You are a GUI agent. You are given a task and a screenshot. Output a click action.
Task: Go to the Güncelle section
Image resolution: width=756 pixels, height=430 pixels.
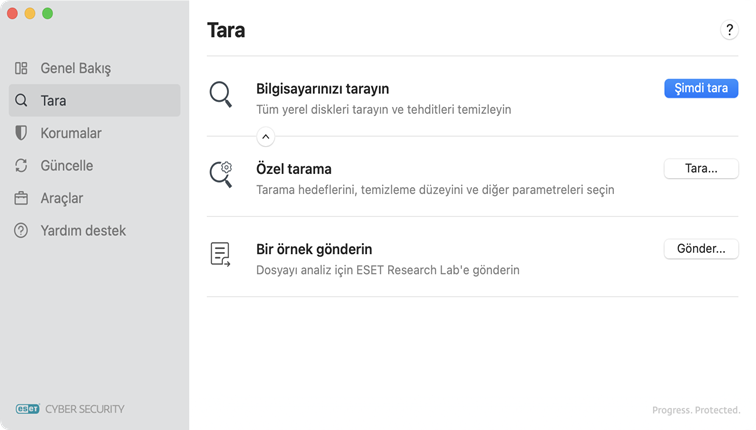(66, 166)
